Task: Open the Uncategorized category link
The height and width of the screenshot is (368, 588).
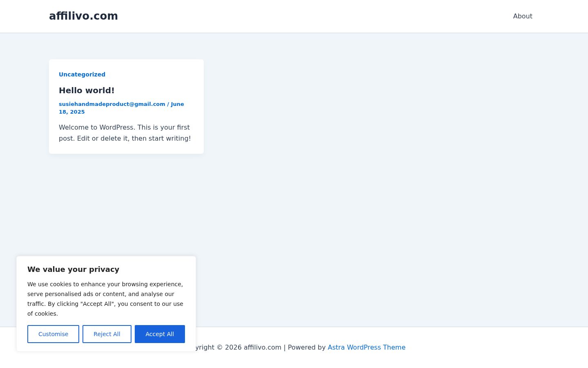Action: pos(82,74)
